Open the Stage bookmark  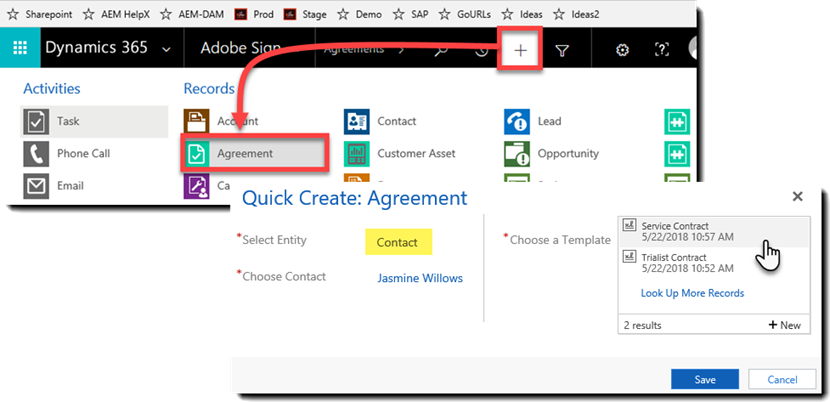pos(305,14)
